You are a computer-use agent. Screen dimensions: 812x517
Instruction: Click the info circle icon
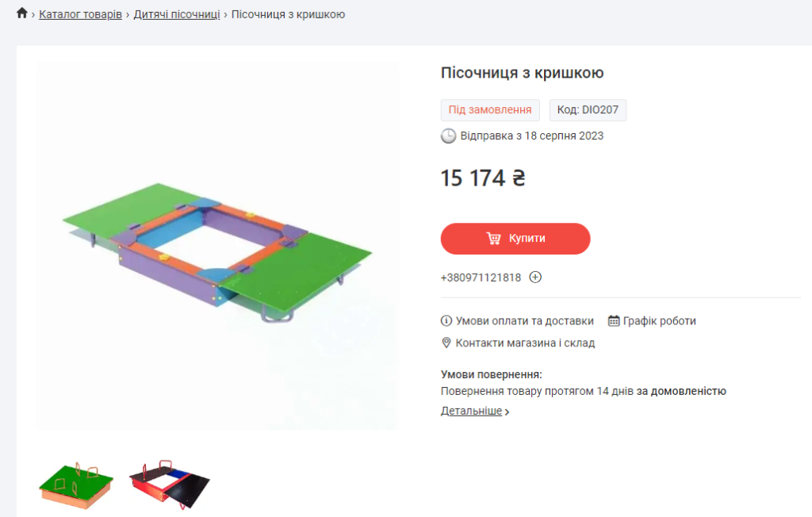tap(446, 320)
